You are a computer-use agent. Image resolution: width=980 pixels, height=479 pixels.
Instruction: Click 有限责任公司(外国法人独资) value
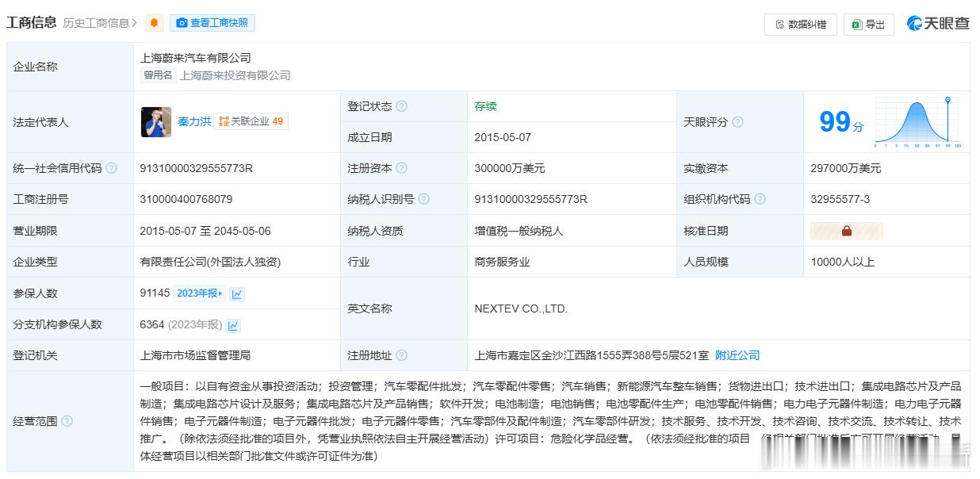point(210,262)
